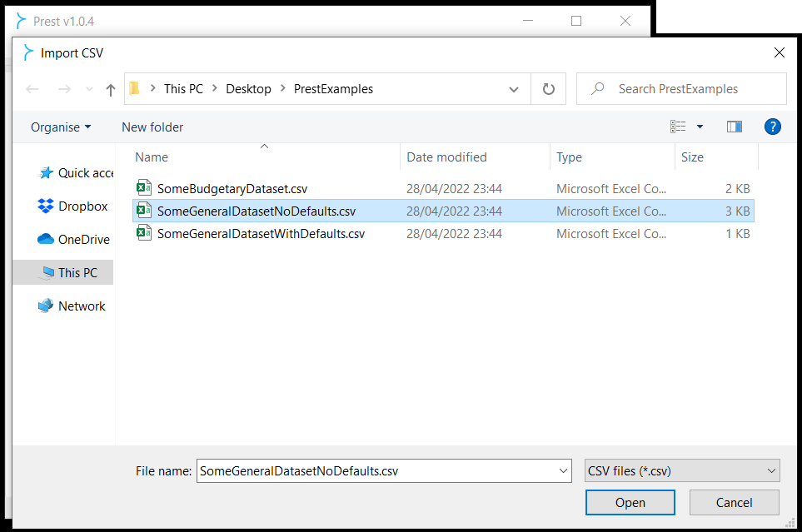Go up one folder level arrow

pos(111,90)
